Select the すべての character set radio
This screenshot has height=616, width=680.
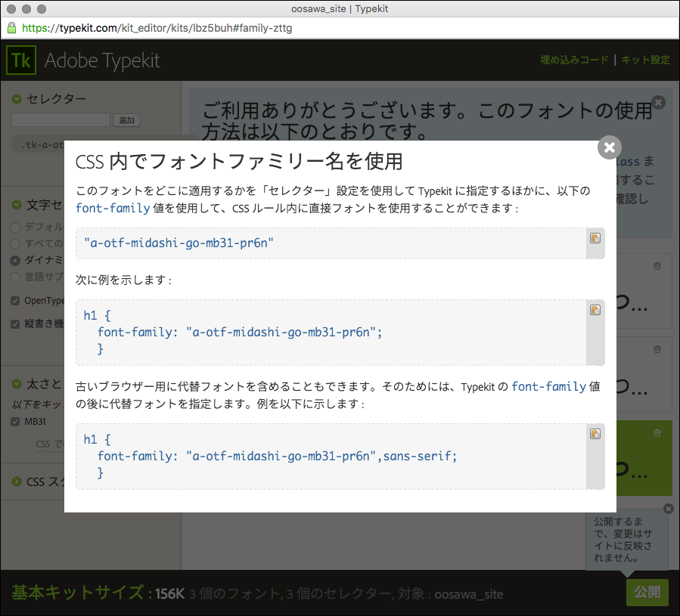15,243
